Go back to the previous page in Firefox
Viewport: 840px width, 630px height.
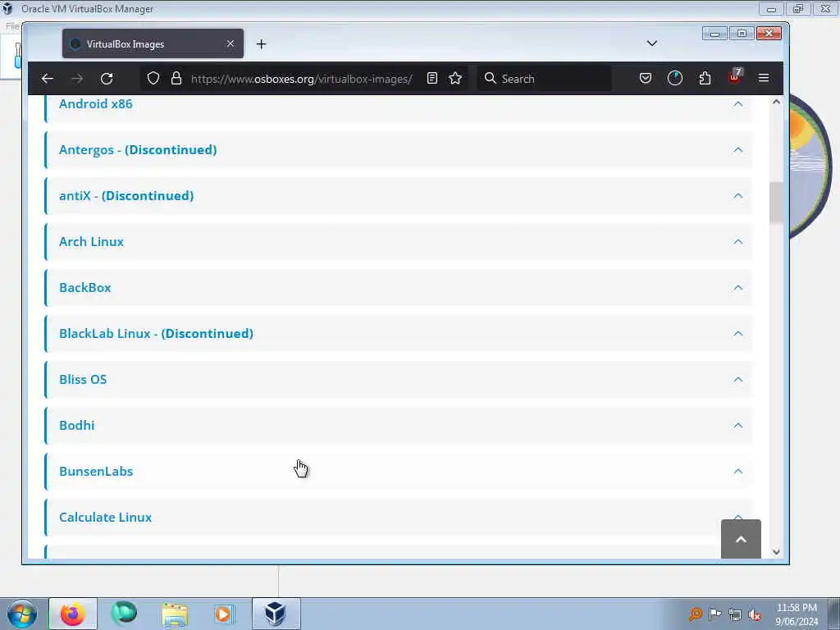click(x=47, y=79)
